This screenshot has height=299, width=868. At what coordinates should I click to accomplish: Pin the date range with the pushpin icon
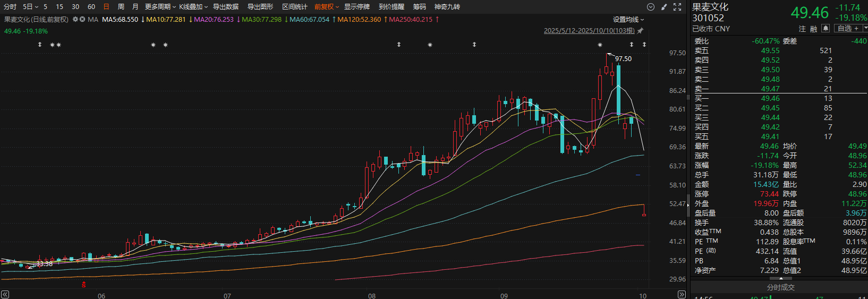click(640, 31)
